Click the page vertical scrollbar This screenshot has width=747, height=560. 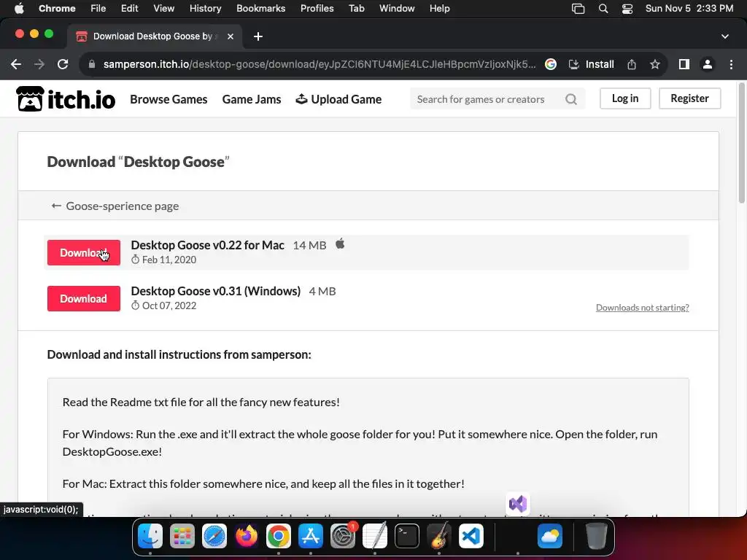pyautogui.click(x=742, y=143)
